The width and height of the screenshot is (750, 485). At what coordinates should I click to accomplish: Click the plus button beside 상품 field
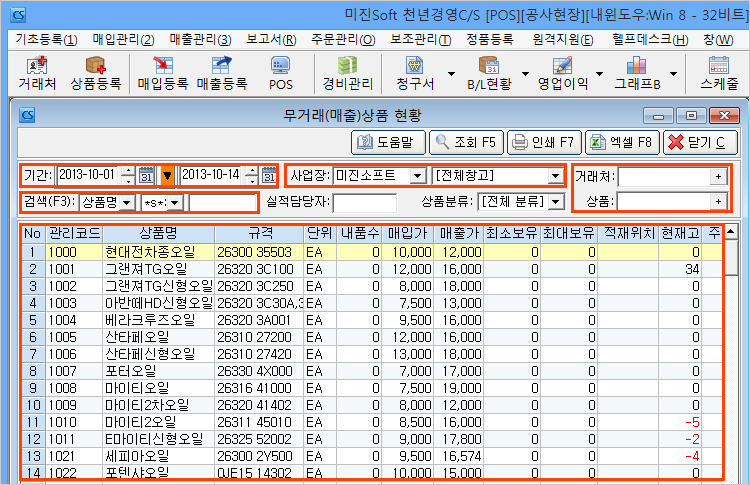(718, 201)
